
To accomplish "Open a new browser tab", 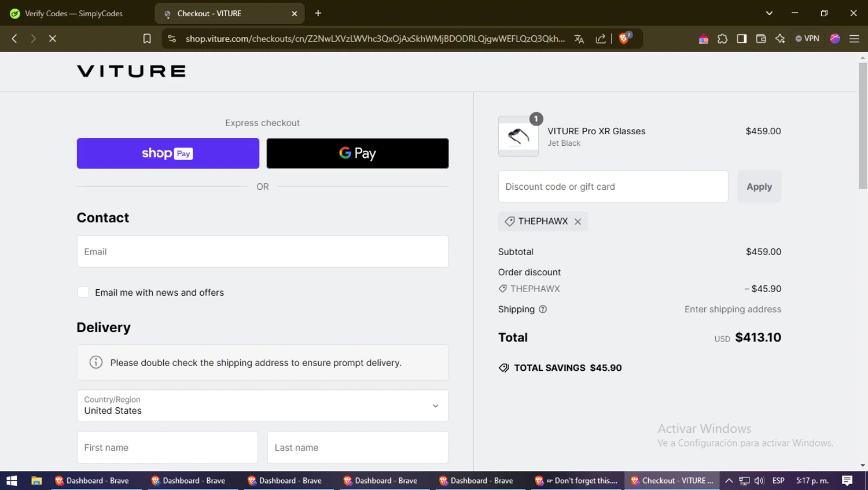I will [x=318, y=13].
